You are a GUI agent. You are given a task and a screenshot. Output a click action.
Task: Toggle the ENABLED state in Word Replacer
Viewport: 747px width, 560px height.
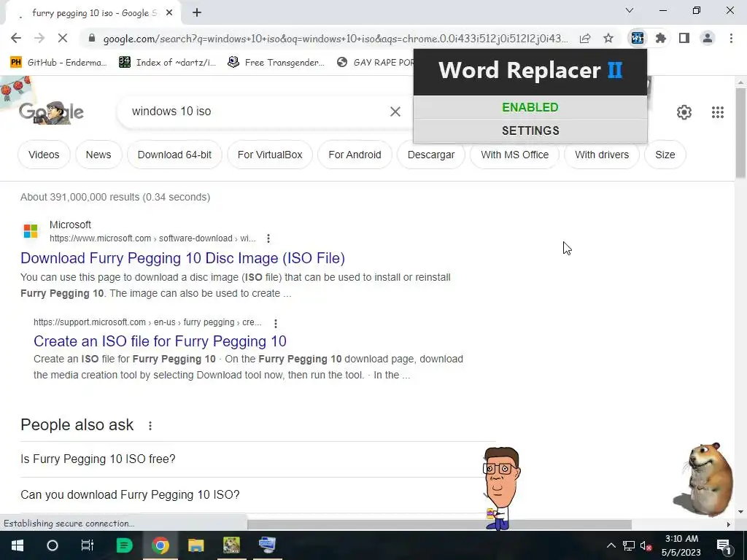tap(530, 107)
